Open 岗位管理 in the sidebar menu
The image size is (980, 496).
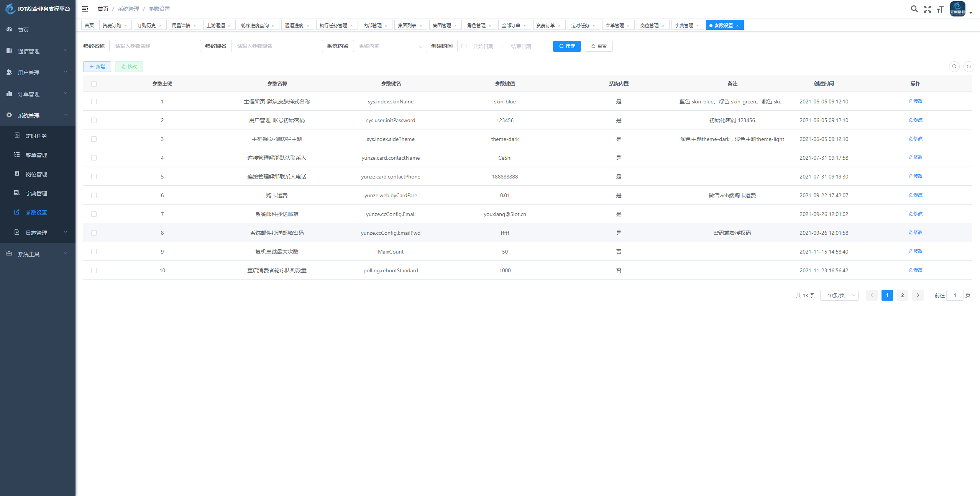(x=36, y=174)
